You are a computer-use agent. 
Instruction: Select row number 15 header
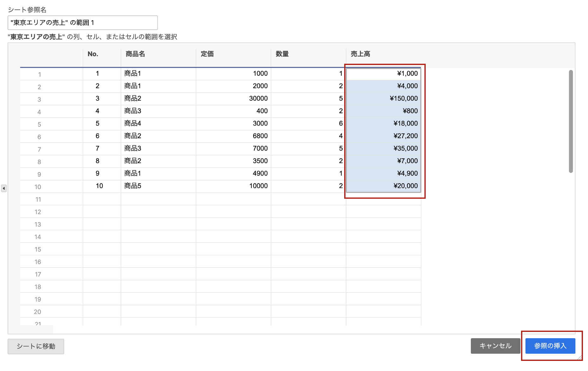click(x=51, y=249)
